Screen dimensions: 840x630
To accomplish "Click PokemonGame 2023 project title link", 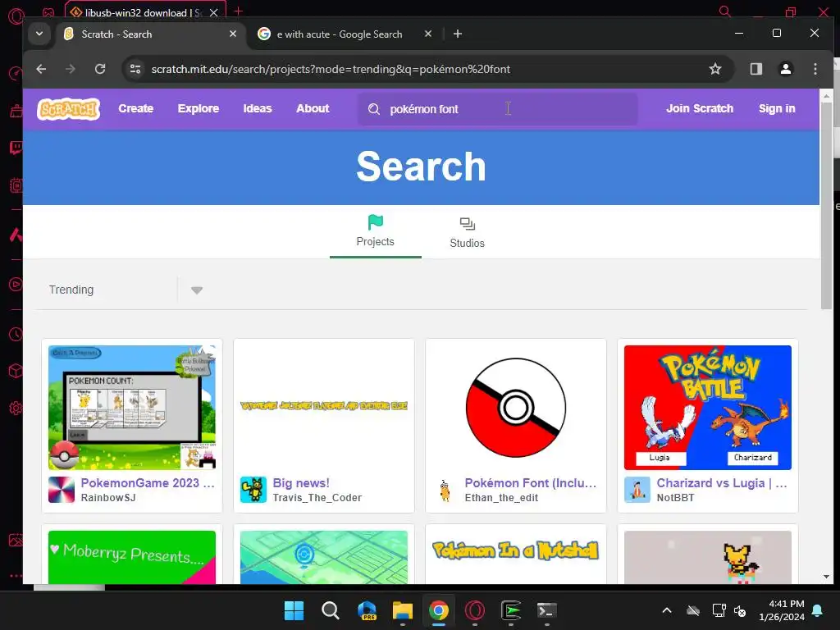I will pos(148,482).
